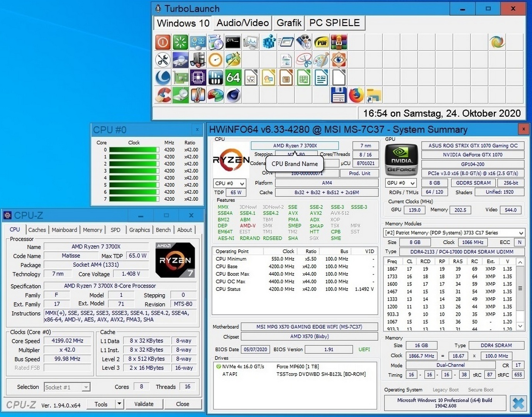Click the Tools dropdown arrow in CPU-Z
This screenshot has height=417, width=532.
click(x=119, y=404)
